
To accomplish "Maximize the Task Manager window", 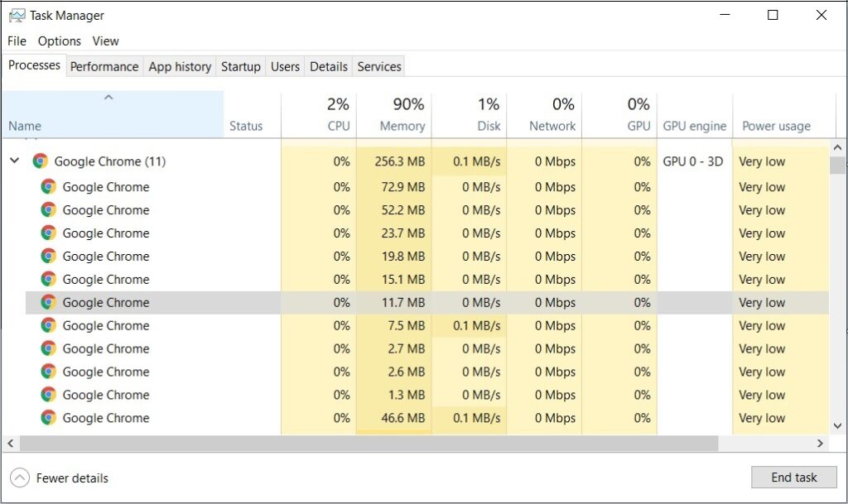I will click(773, 15).
